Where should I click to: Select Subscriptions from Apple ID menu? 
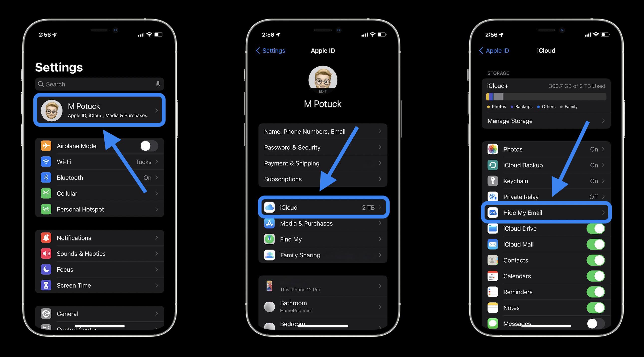[x=322, y=179]
